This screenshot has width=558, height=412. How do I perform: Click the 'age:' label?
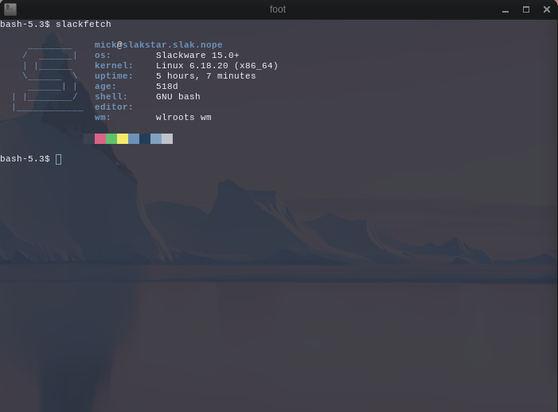point(105,86)
